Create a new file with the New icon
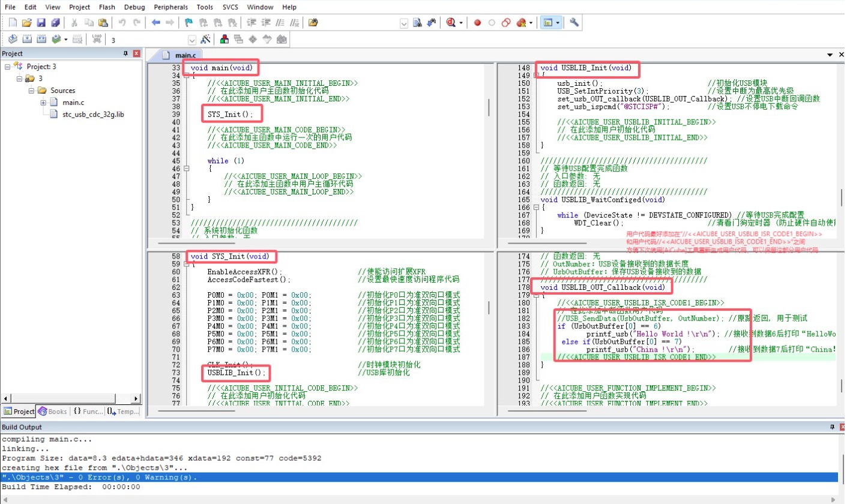The width and height of the screenshot is (847, 504). [13, 23]
